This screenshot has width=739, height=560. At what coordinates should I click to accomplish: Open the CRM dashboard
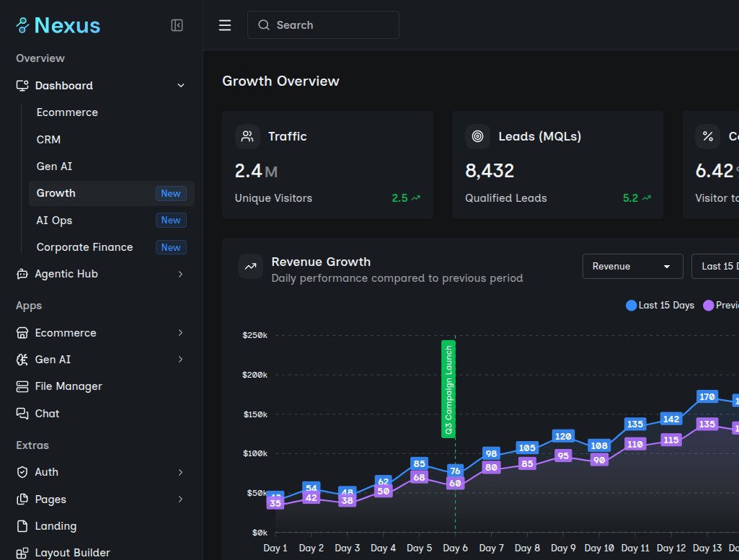coord(112,140)
